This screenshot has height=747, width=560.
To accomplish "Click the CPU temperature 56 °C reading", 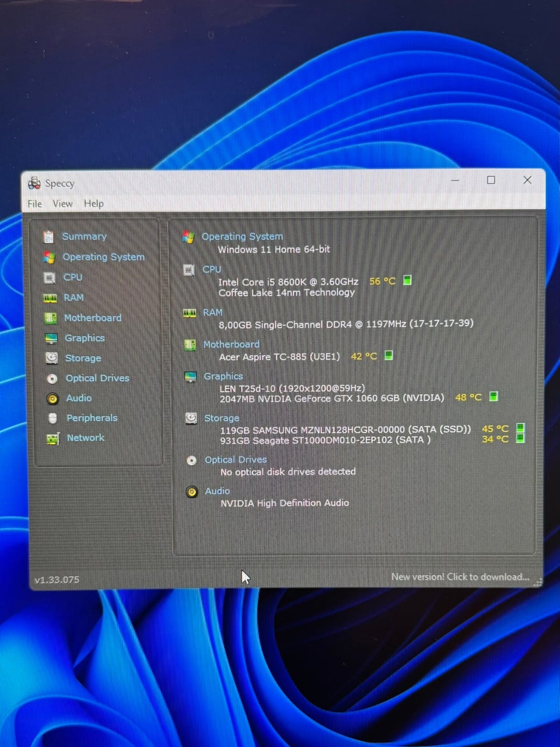I will pos(382,281).
